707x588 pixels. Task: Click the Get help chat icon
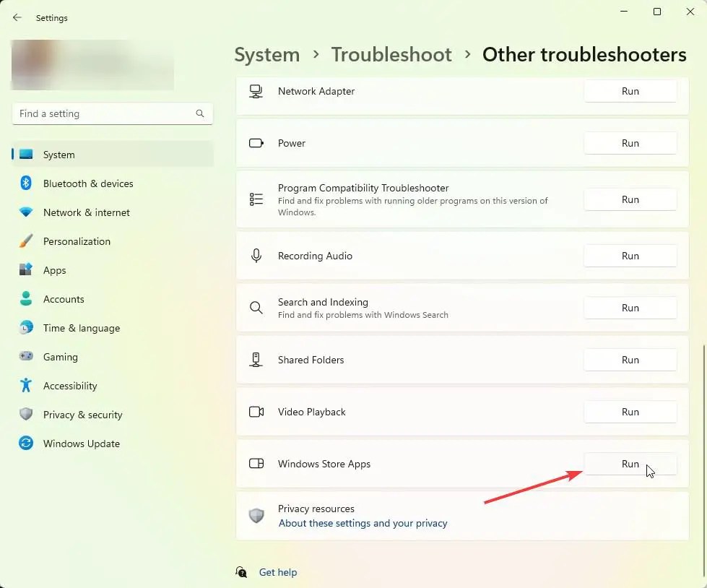tap(241, 572)
